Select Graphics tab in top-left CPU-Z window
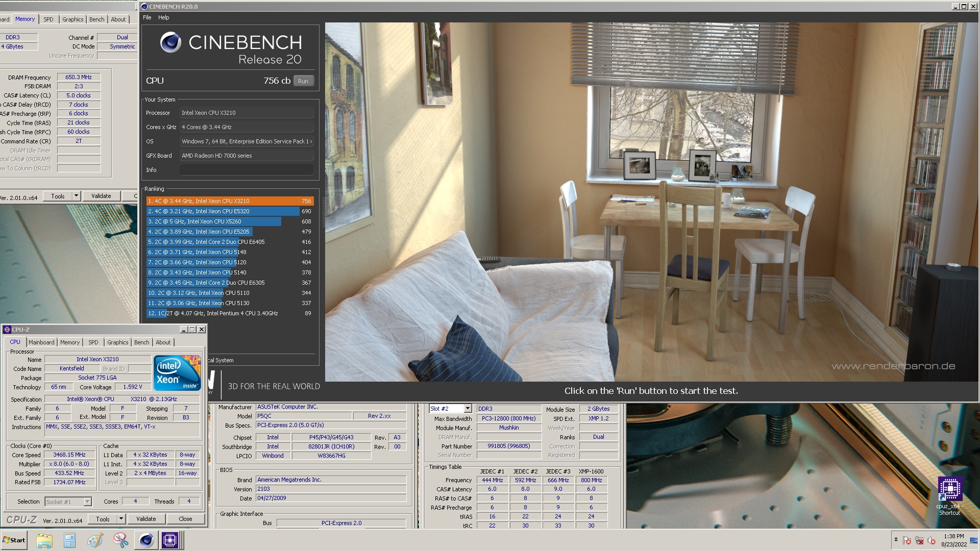980x551 pixels. pos(73,19)
